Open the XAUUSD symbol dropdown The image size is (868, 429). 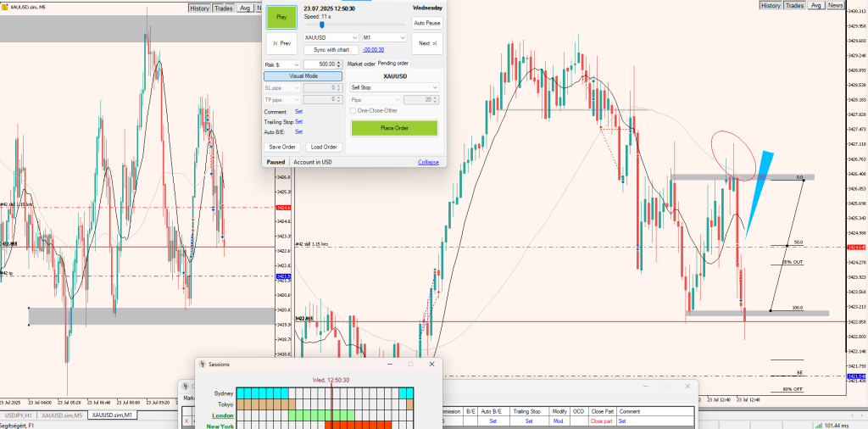point(331,37)
